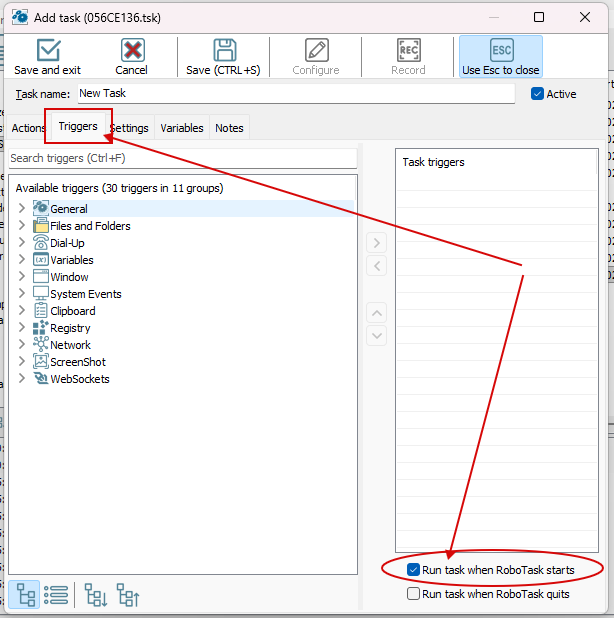This screenshot has height=618, width=614.
Task: Expand the General triggers group
Action: click(x=22, y=209)
